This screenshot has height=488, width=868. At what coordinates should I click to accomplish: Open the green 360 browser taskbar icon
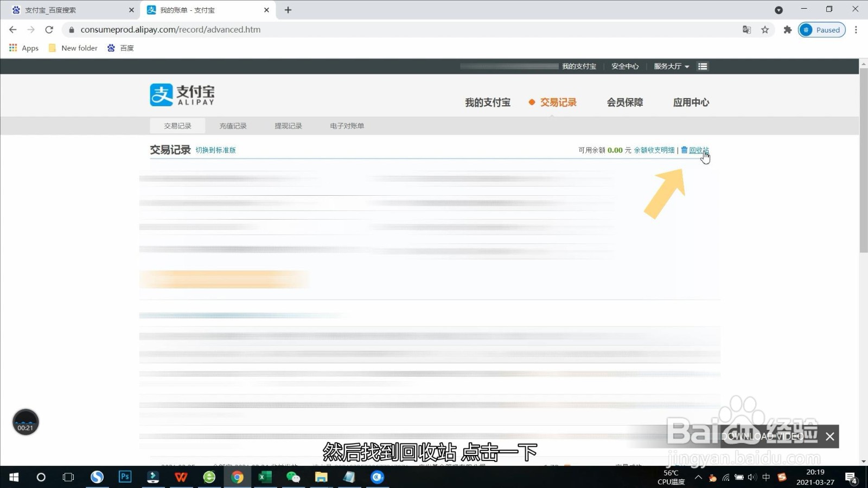pos(209,477)
